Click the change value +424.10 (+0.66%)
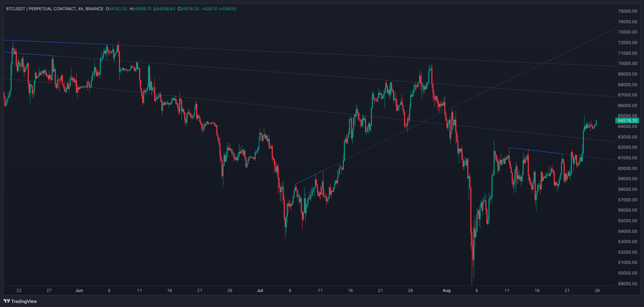The height and width of the screenshot is (307, 644). 219,9
